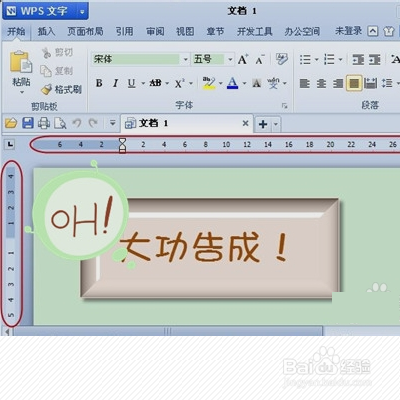
Task: Click the increase indent icon
Action: [374, 60]
